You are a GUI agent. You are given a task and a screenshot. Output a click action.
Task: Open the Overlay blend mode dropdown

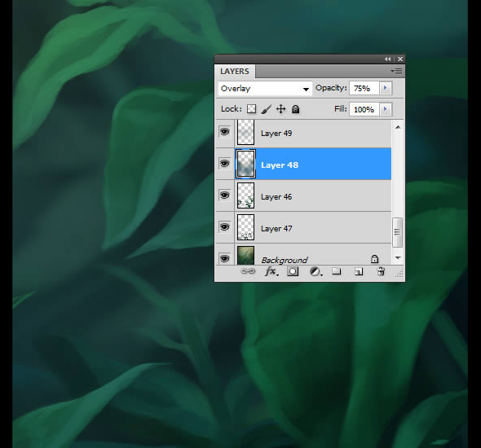point(265,89)
